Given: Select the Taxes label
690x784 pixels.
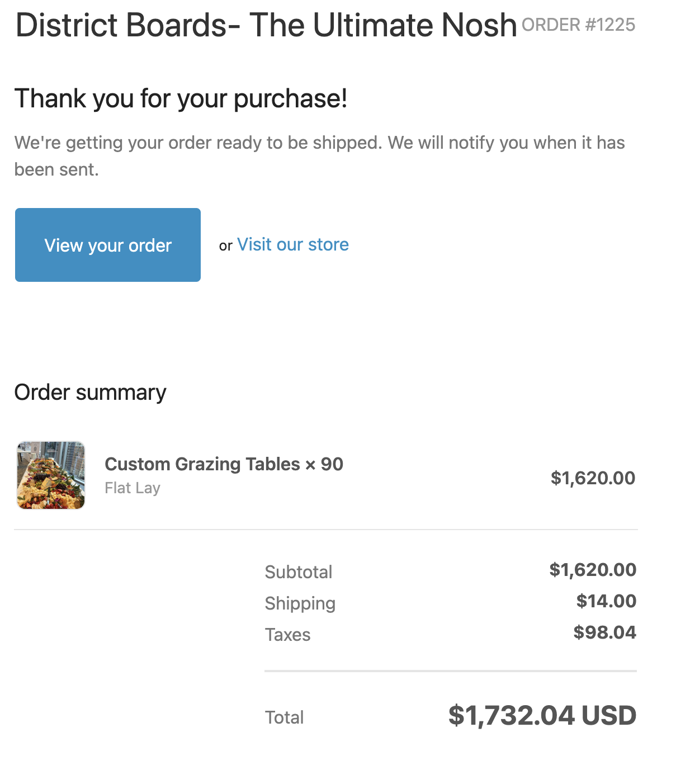Looking at the screenshot, I should (287, 635).
